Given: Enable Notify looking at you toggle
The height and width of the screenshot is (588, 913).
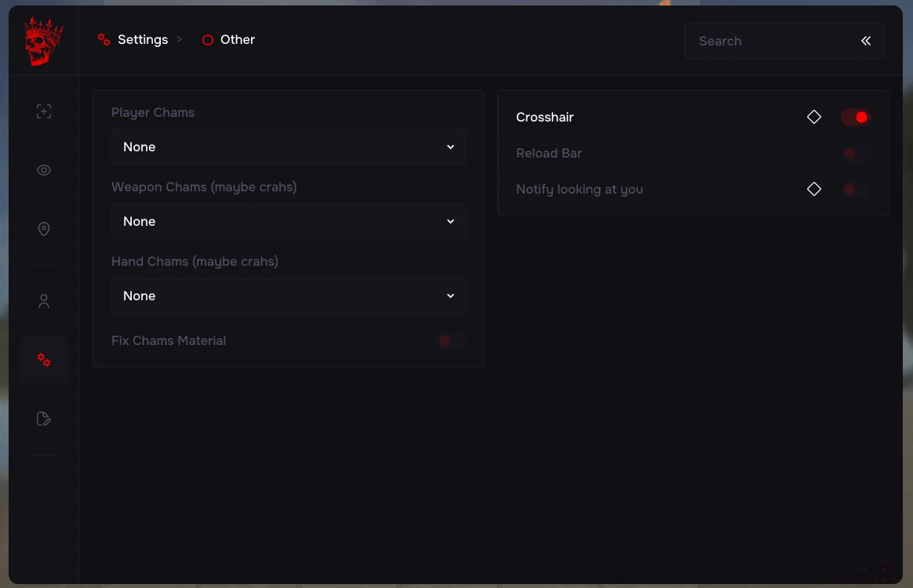Looking at the screenshot, I should coord(856,189).
